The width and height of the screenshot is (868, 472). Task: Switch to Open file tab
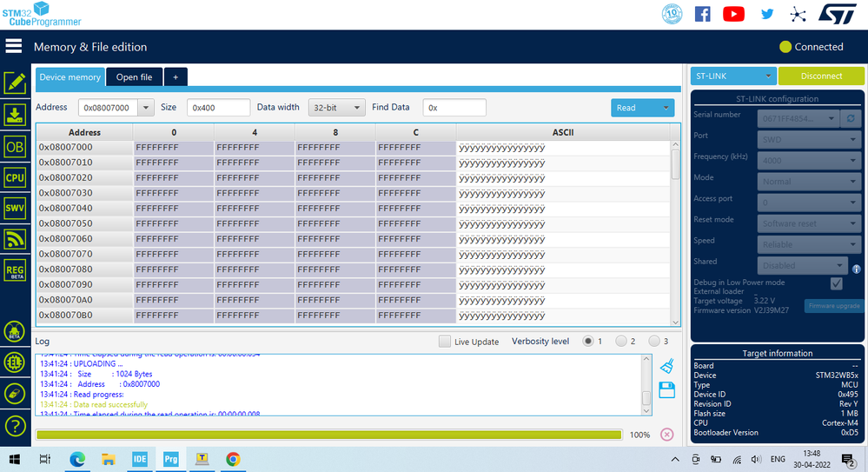click(134, 77)
